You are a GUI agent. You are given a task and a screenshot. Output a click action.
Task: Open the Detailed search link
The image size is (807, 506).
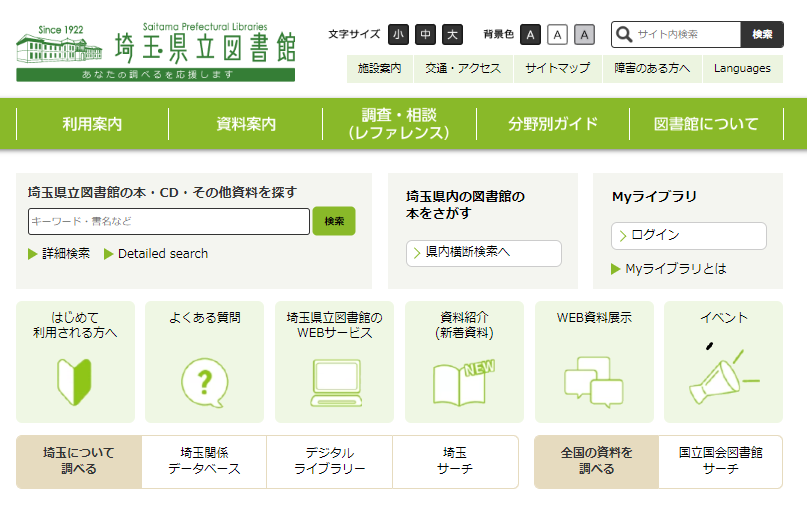pos(163,254)
